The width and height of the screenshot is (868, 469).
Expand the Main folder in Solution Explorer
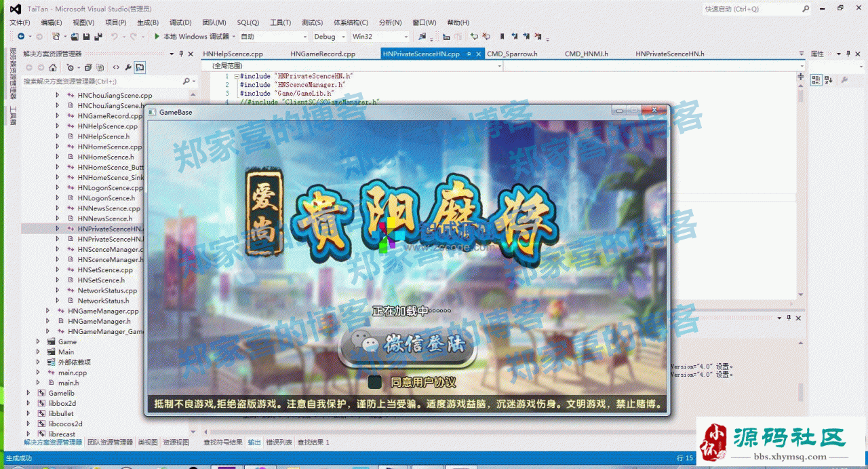(39, 352)
